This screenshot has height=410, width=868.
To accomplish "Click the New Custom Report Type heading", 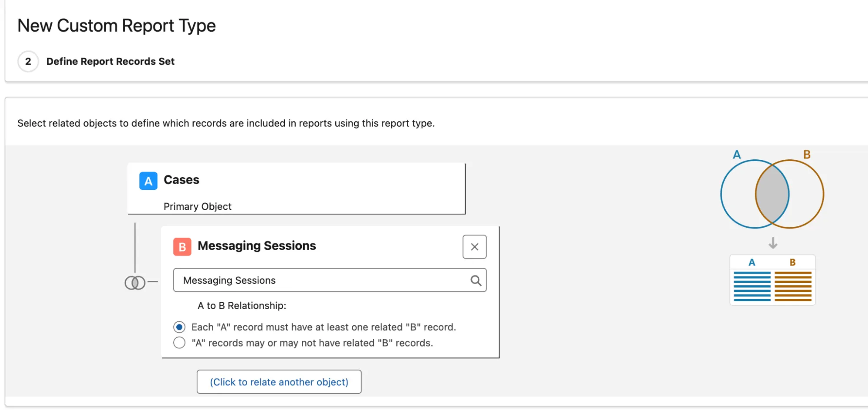I will click(x=116, y=26).
